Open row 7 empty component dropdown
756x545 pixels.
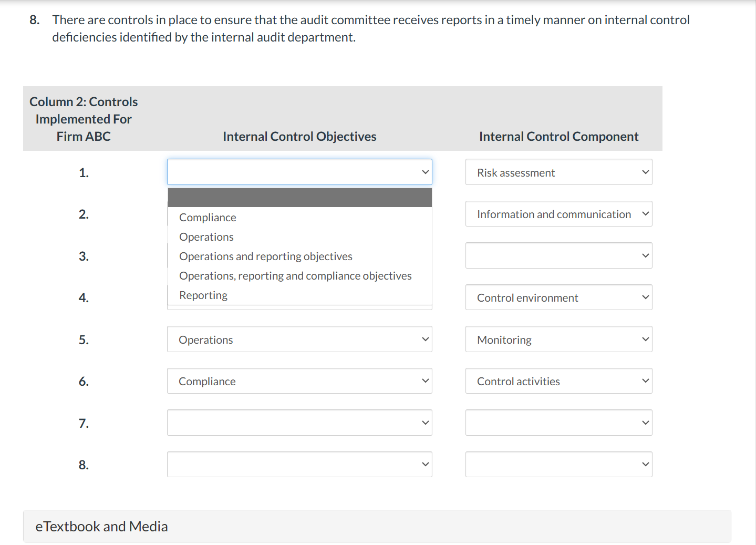pos(558,423)
